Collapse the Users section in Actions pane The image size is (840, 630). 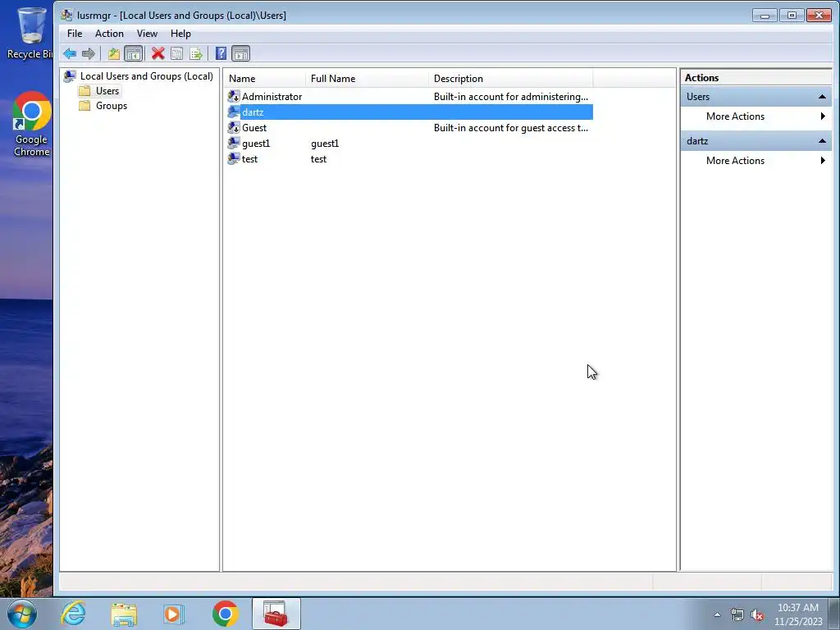pos(822,97)
